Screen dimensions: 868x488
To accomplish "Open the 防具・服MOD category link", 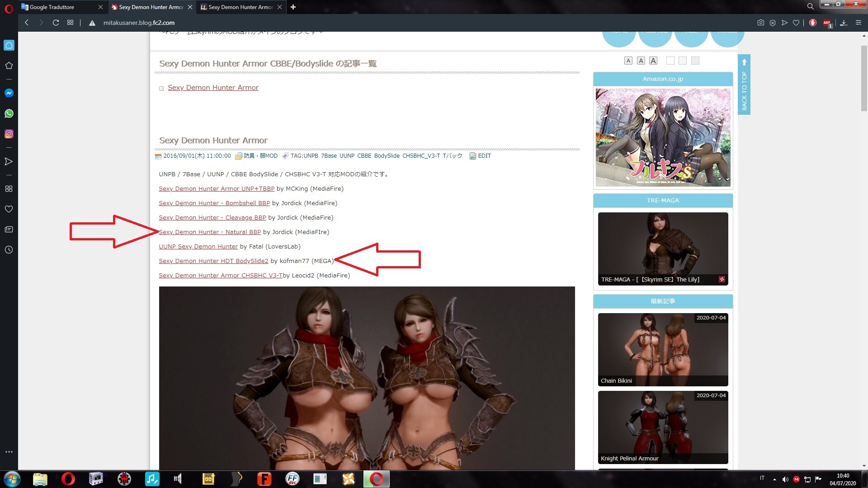I will click(x=260, y=156).
